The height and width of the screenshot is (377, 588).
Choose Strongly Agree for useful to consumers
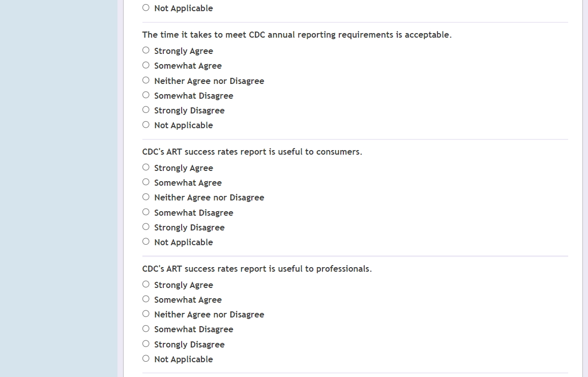146,167
